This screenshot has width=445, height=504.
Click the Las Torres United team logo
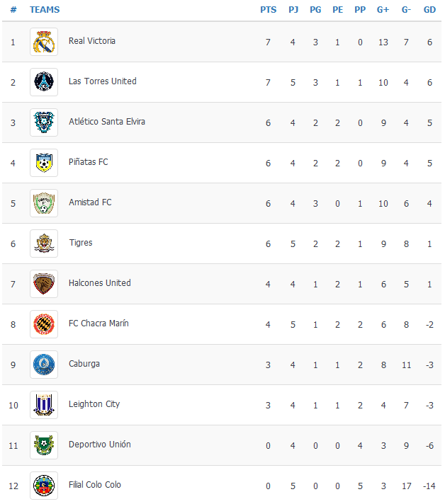pos(44,82)
